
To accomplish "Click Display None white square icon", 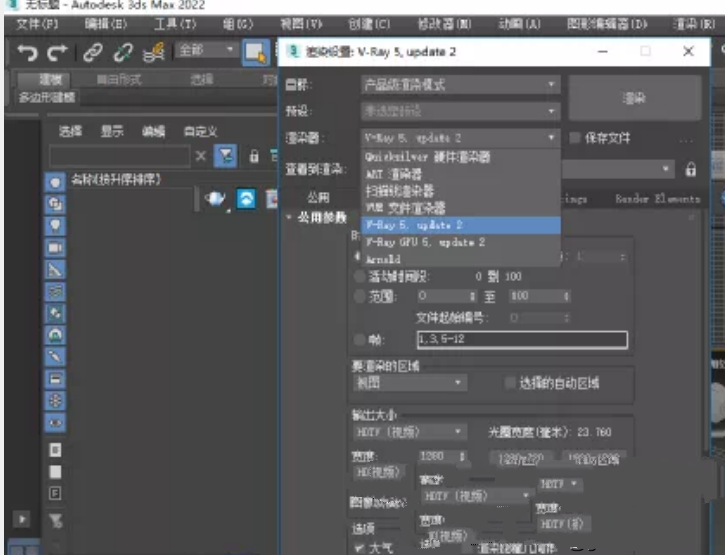I will (x=55, y=472).
